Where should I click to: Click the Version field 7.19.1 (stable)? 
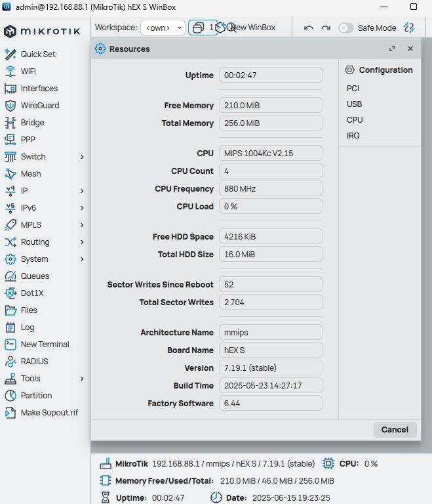pos(271,367)
